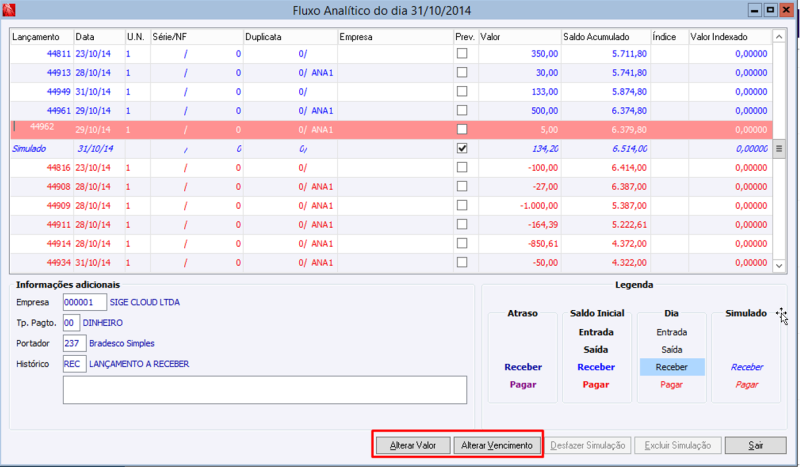Toggle Prev. checkbox for entry 44934
The width and height of the screenshot is (800, 467).
coord(462,262)
